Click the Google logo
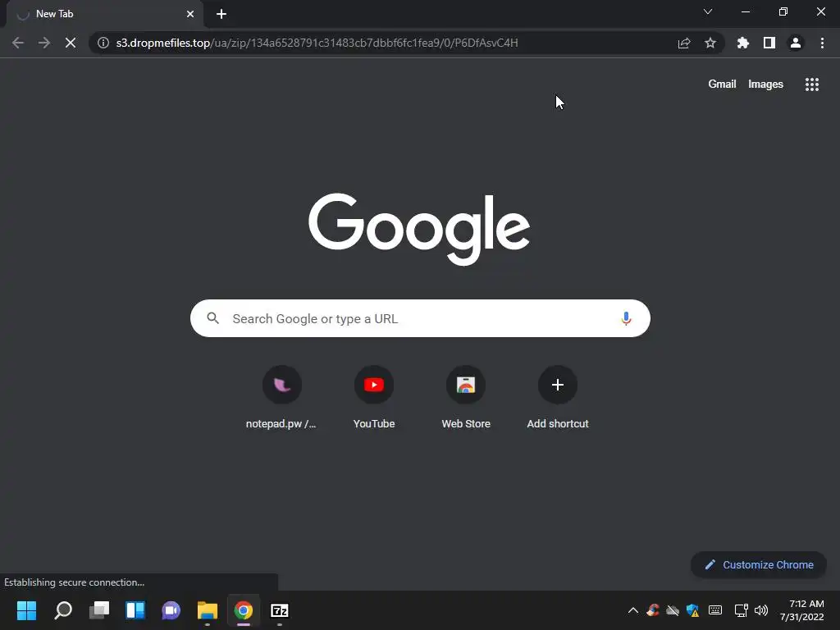 (419, 230)
